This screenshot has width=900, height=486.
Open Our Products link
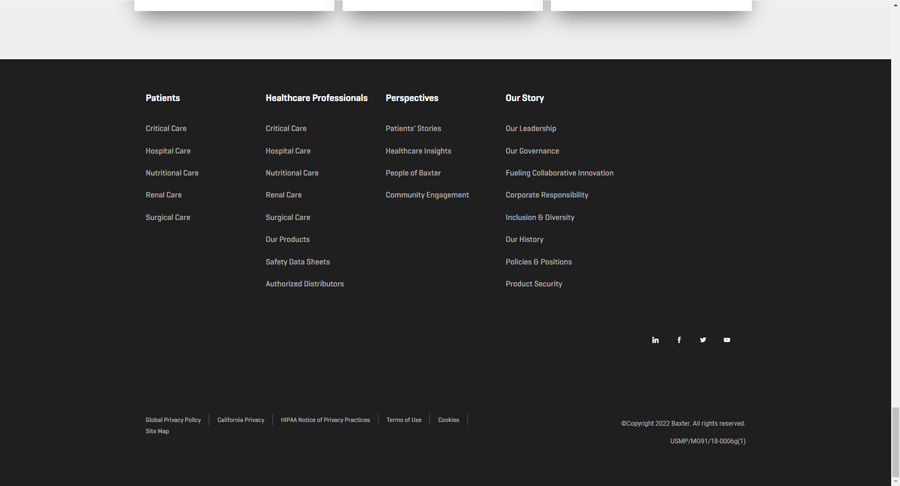click(288, 239)
